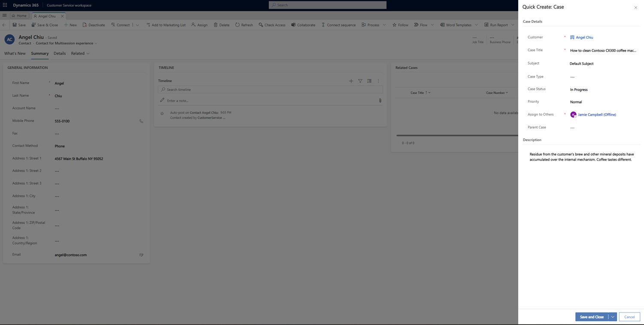Click Assign in the command bar
644x325 pixels.
pos(200,25)
